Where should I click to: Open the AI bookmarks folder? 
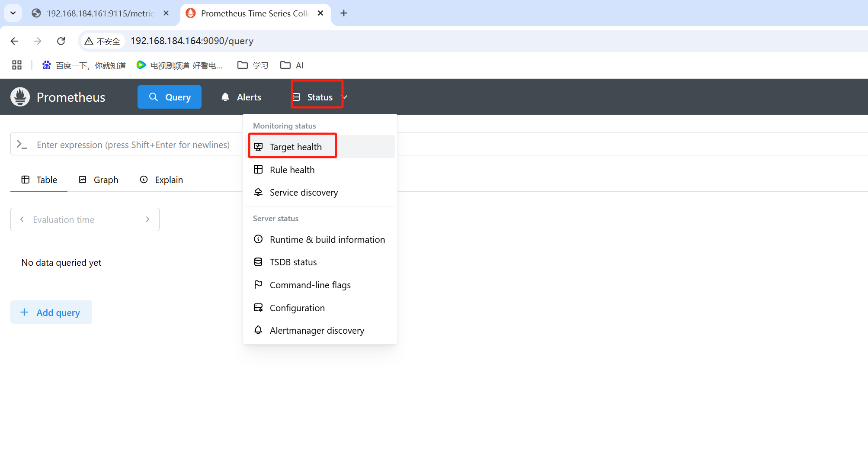(292, 65)
